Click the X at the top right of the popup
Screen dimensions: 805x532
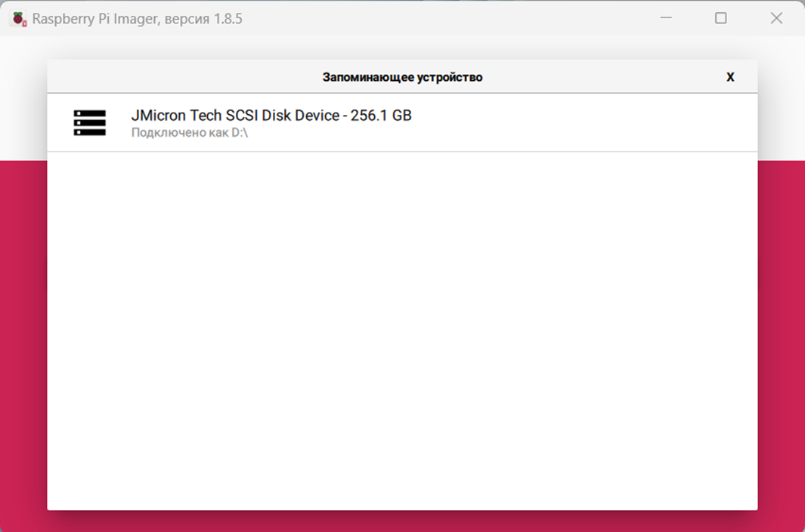(x=730, y=76)
